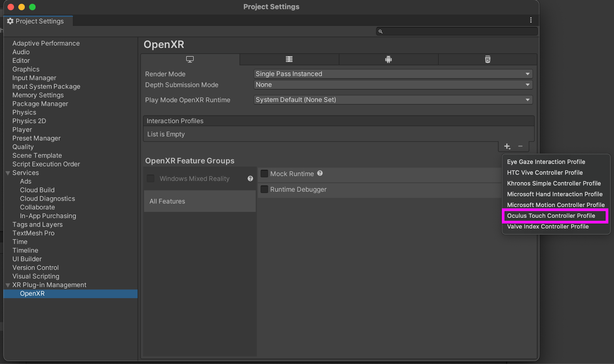This screenshot has width=614, height=364.
Task: Open Preset Manager settings
Action: click(36, 138)
